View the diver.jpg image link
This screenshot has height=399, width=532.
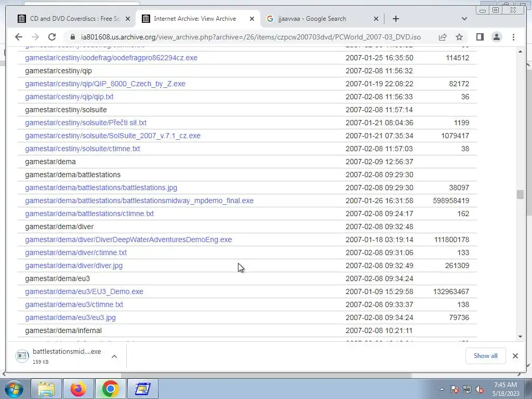(74, 265)
